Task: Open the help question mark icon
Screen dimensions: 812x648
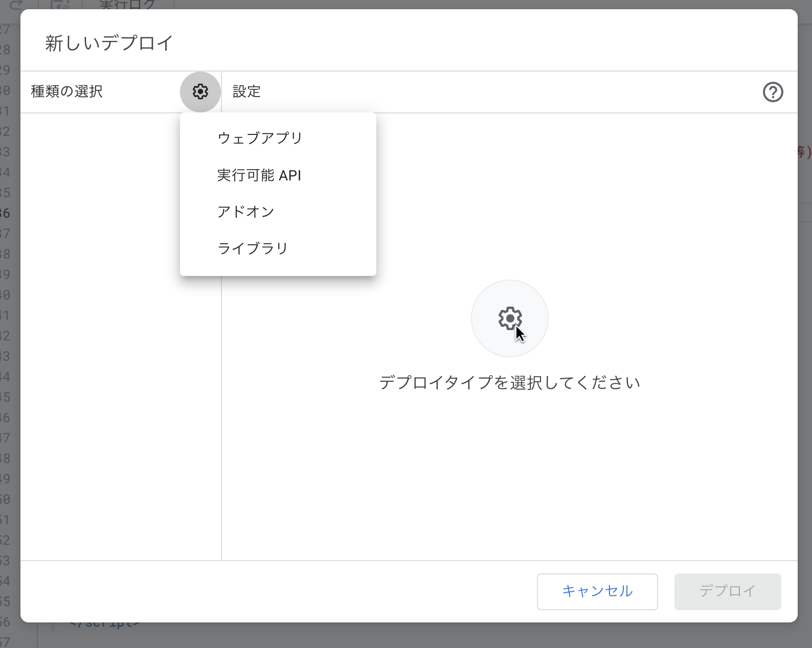Action: (773, 92)
